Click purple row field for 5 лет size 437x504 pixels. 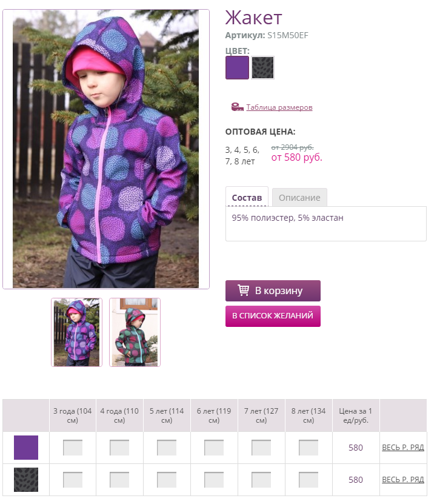167,448
